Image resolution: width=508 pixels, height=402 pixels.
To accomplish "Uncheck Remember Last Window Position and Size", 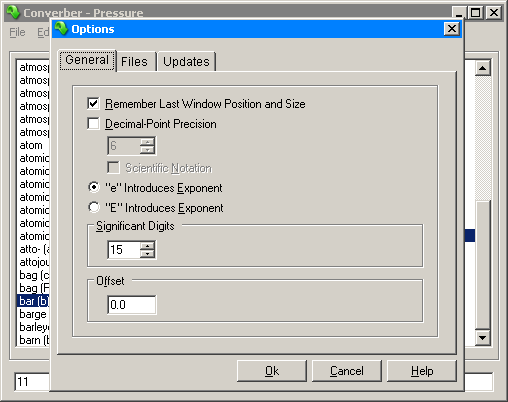I will pos(93,104).
